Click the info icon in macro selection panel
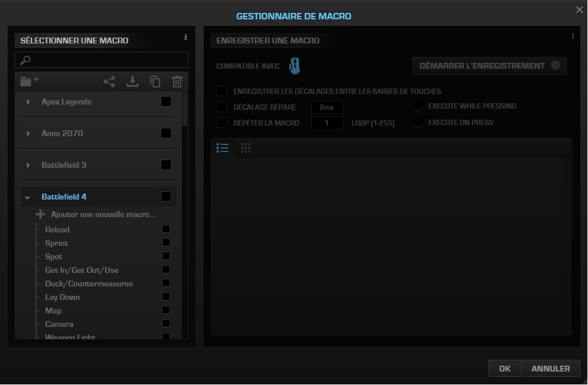The height and width of the screenshot is (385, 588). click(185, 37)
